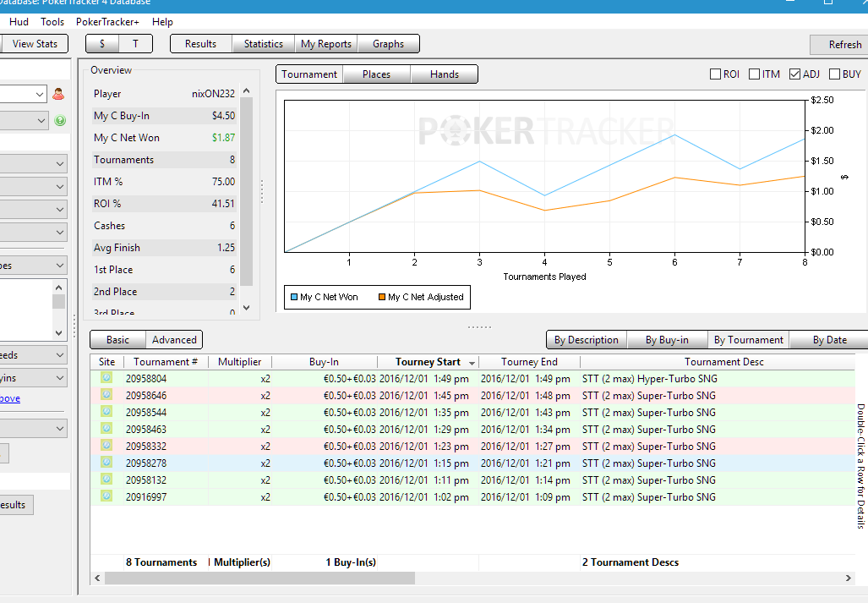868x603 pixels.
Task: Click My C Net Adjusted orange legend swatch
Action: 382,298
